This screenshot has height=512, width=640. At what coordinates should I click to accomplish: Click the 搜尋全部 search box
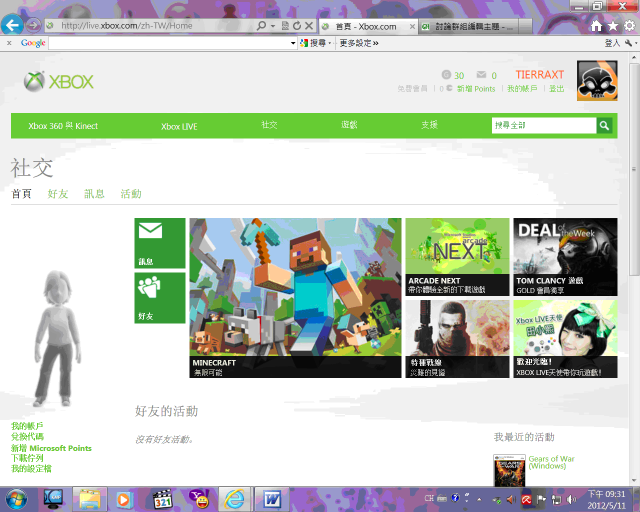click(544, 125)
